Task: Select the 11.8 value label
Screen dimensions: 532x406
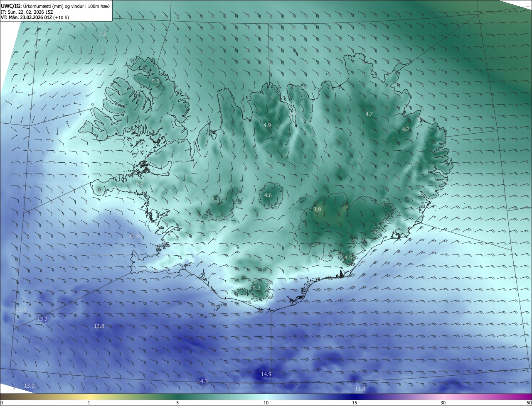Action: [360, 389]
